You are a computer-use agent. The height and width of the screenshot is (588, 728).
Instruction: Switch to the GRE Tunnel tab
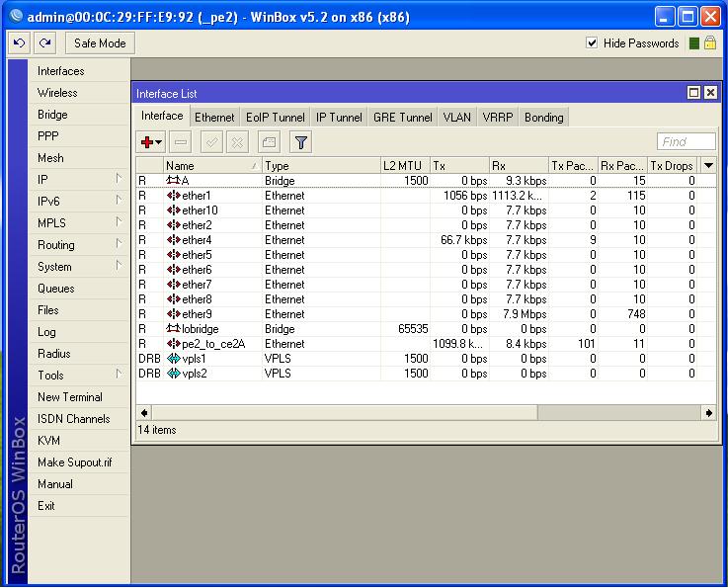403,118
